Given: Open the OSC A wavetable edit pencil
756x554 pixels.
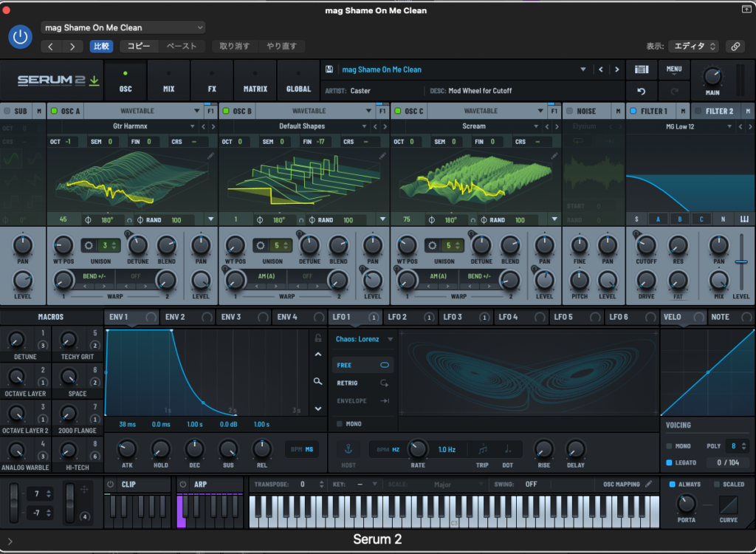Looking at the screenshot, I should click(210, 156).
